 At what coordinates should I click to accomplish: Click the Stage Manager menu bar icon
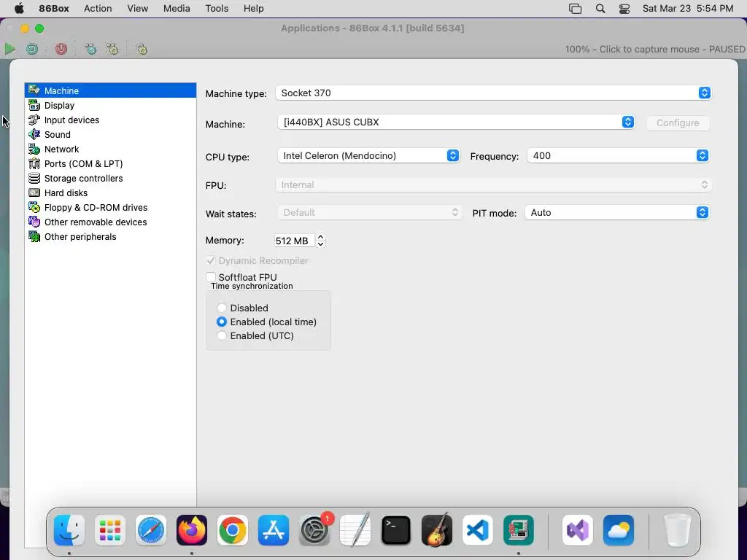click(576, 9)
